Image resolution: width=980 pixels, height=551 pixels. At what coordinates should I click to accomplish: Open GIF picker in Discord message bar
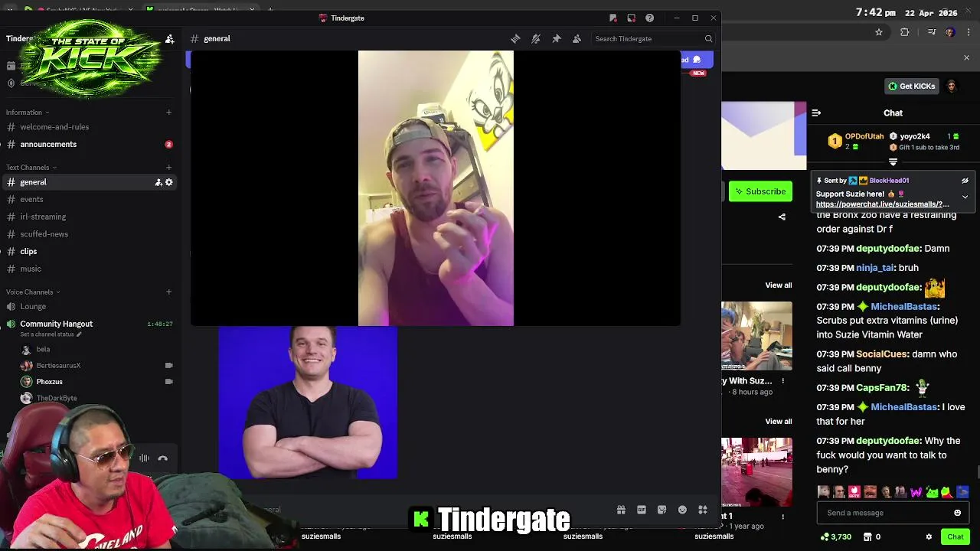(x=642, y=510)
